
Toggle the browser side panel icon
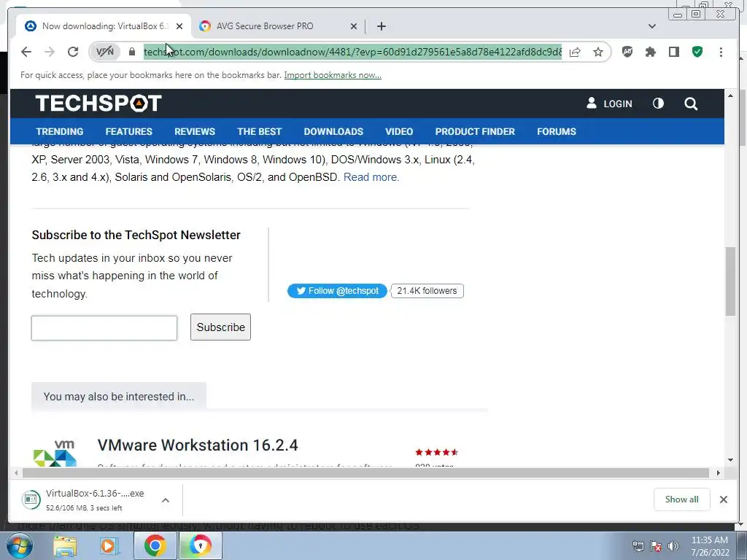coord(673,52)
